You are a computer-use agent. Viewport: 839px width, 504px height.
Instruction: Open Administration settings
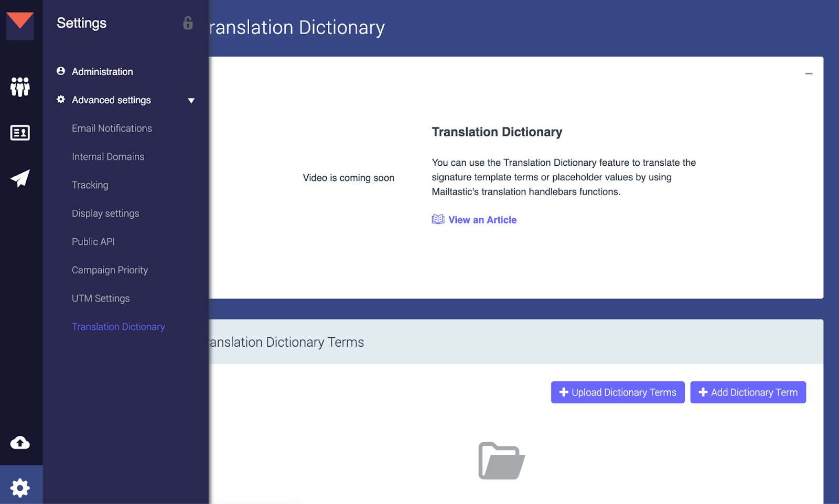102,71
